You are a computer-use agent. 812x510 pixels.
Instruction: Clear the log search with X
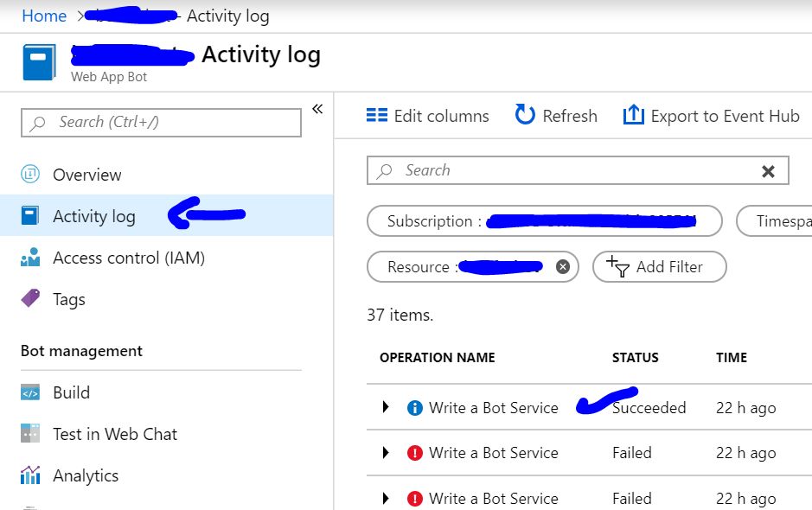click(x=769, y=171)
